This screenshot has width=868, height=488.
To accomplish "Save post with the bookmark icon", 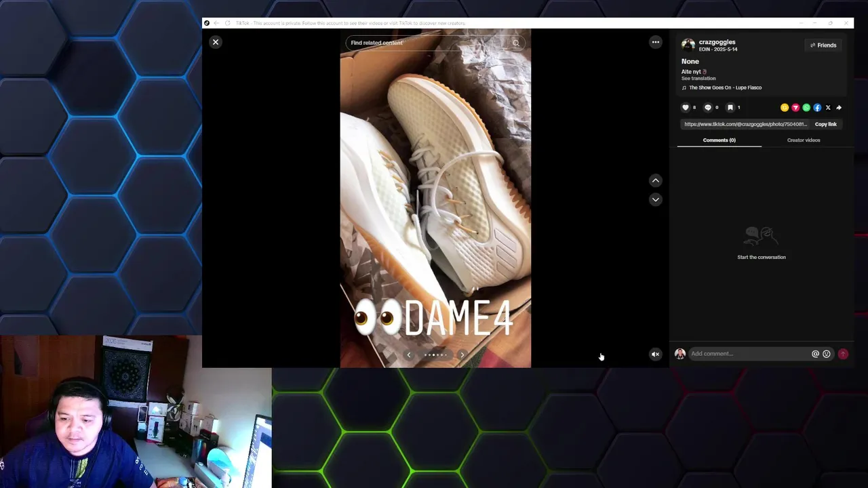I will pos(730,107).
